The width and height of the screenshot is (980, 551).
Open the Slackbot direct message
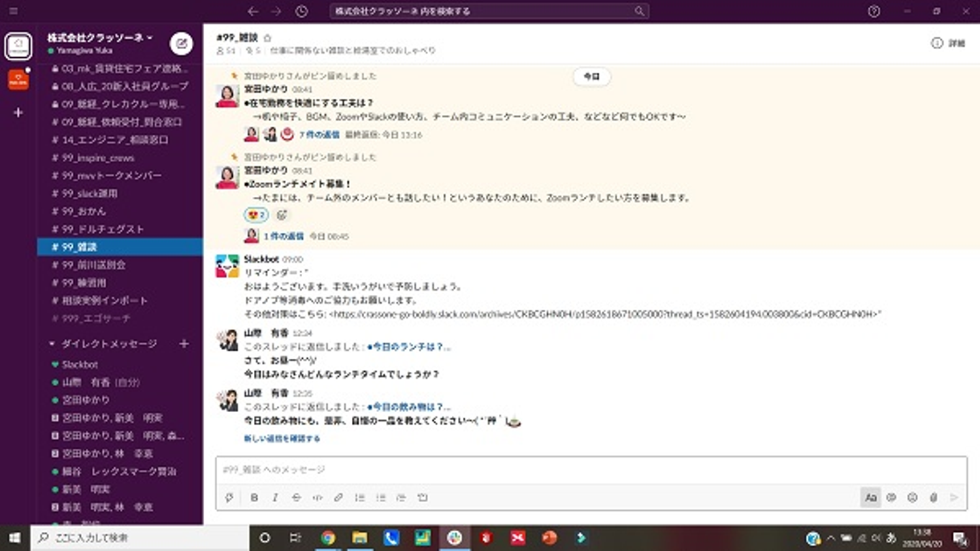coord(120,364)
